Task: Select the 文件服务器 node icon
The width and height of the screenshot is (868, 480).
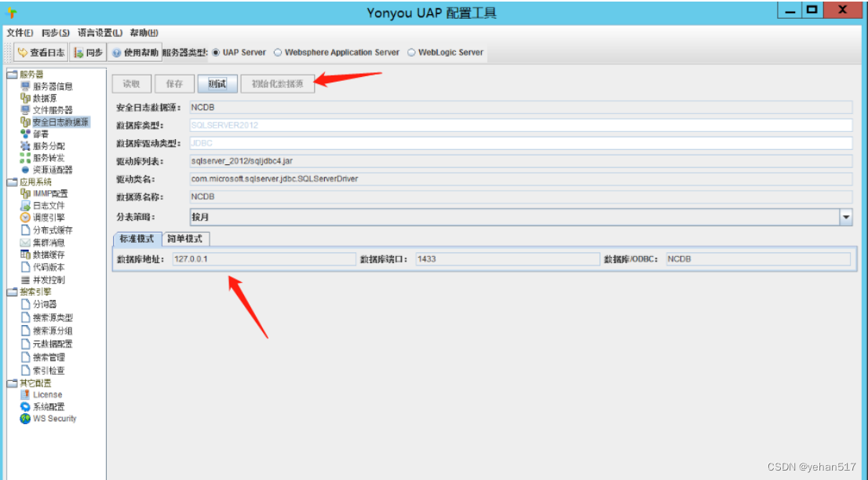Action: 25,110
